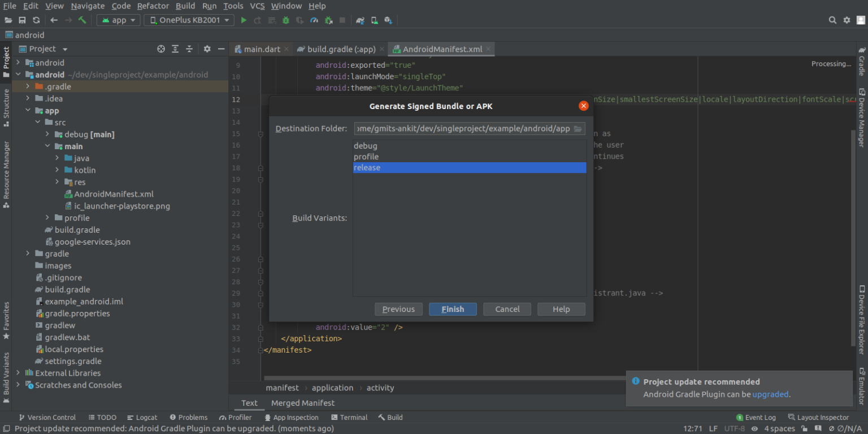The height and width of the screenshot is (434, 868).
Task: Click the Save All floppy disk icon
Action: [22, 20]
